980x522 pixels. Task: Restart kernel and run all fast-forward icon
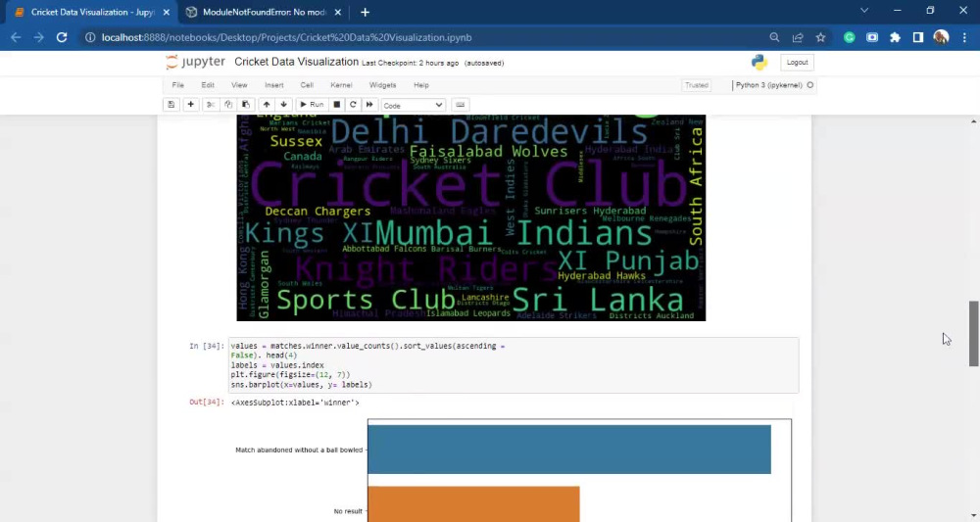369,105
